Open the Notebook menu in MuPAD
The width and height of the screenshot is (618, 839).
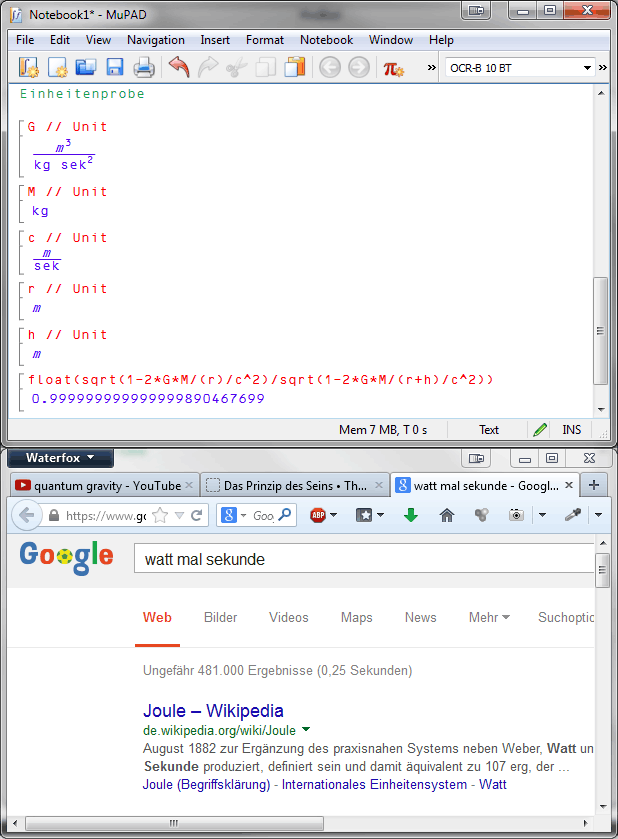coord(326,40)
